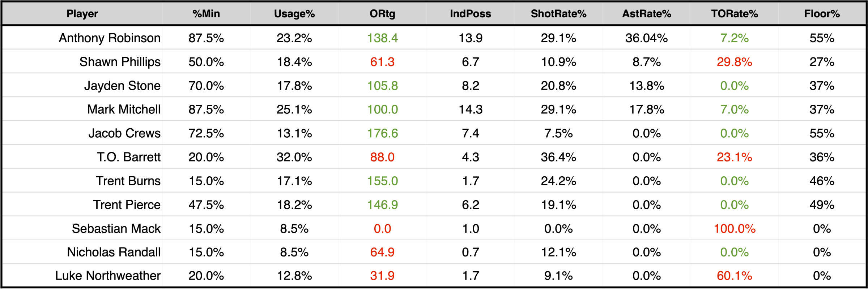Select the Jayden Stone name cell
Screen dimensions: 868x289
point(122,86)
